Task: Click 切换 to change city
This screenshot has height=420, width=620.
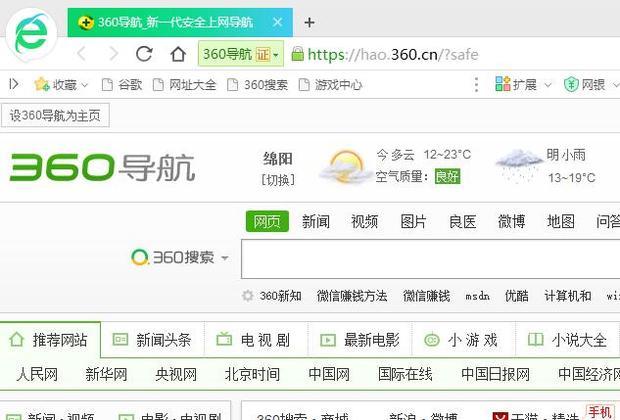Action: [x=278, y=180]
